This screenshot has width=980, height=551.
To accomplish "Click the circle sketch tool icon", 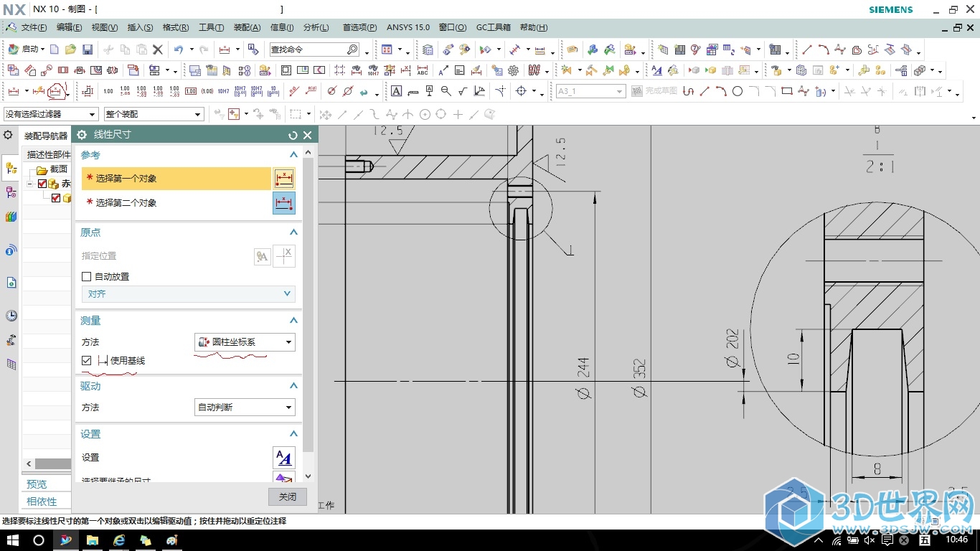I will (x=738, y=91).
